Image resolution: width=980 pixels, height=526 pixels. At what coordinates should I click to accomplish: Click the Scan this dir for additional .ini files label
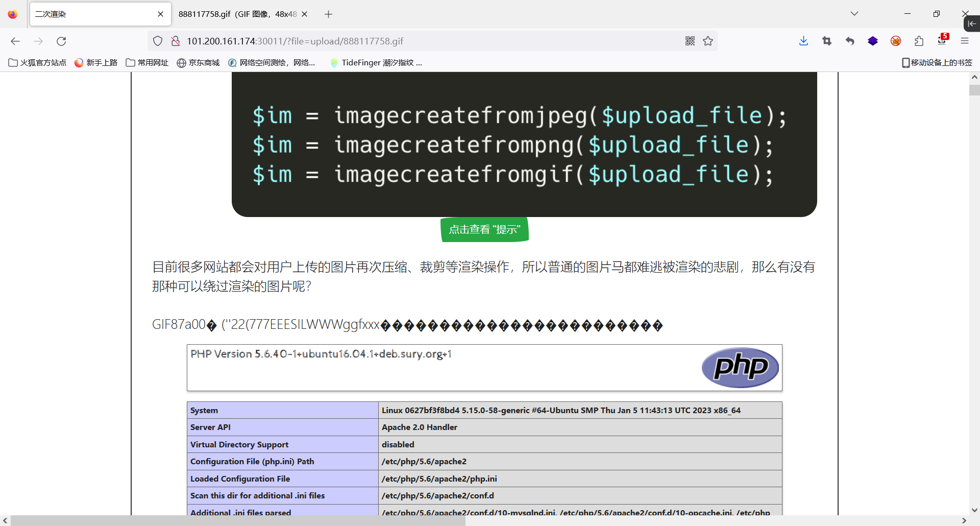coord(258,496)
